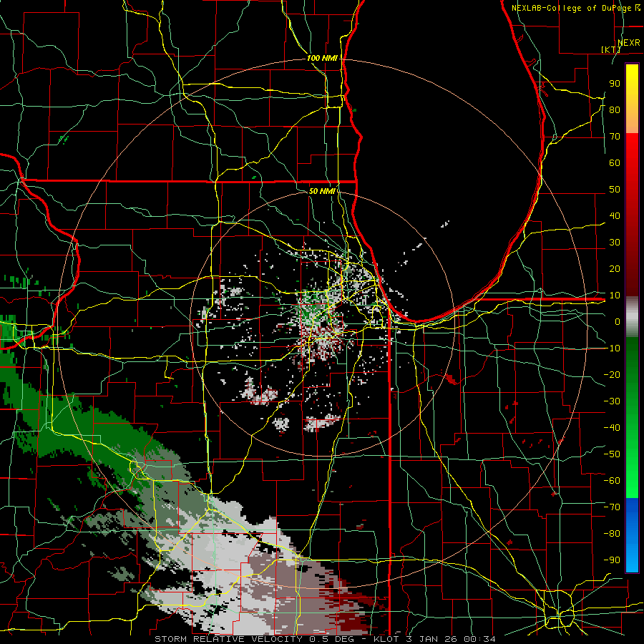
Task: Click the 20 value on the velocity scale
Action: (615, 268)
